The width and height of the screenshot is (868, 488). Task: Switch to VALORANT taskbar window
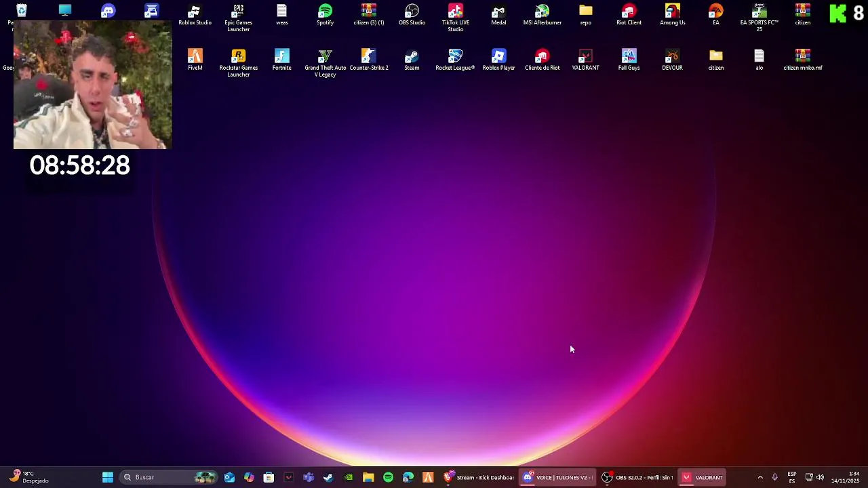click(703, 477)
